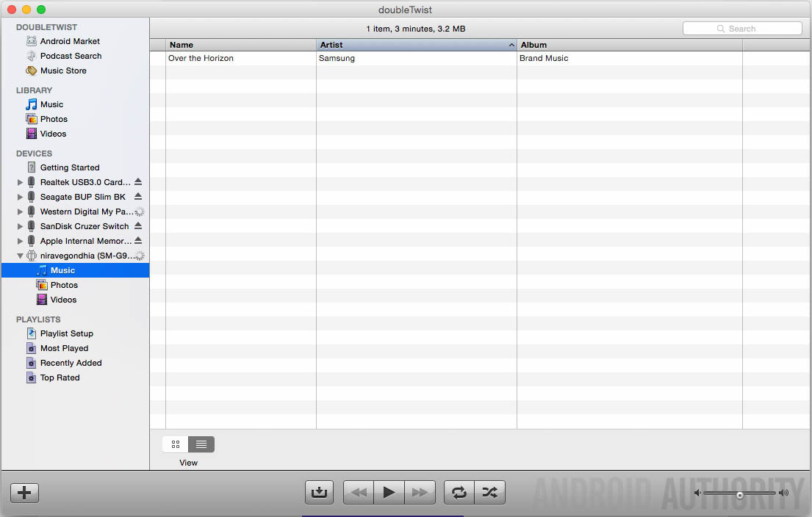Eject the Apple Internal Memory device
This screenshot has height=517, width=812.
pos(138,240)
